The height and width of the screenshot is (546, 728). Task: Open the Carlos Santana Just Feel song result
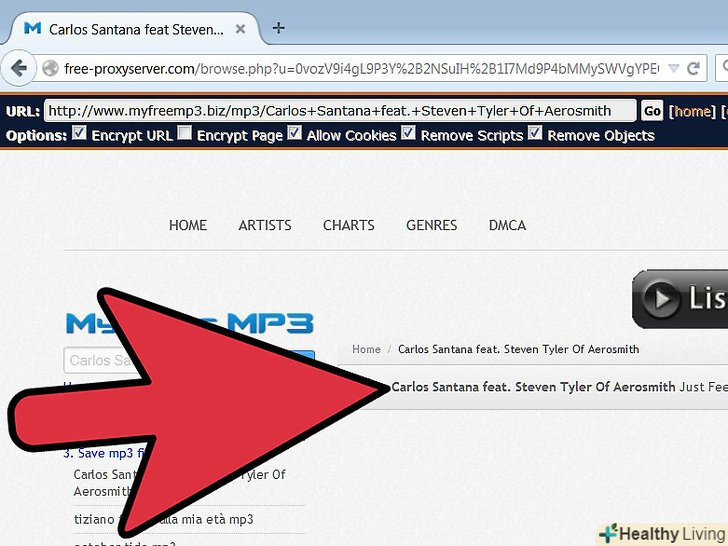tap(559, 387)
